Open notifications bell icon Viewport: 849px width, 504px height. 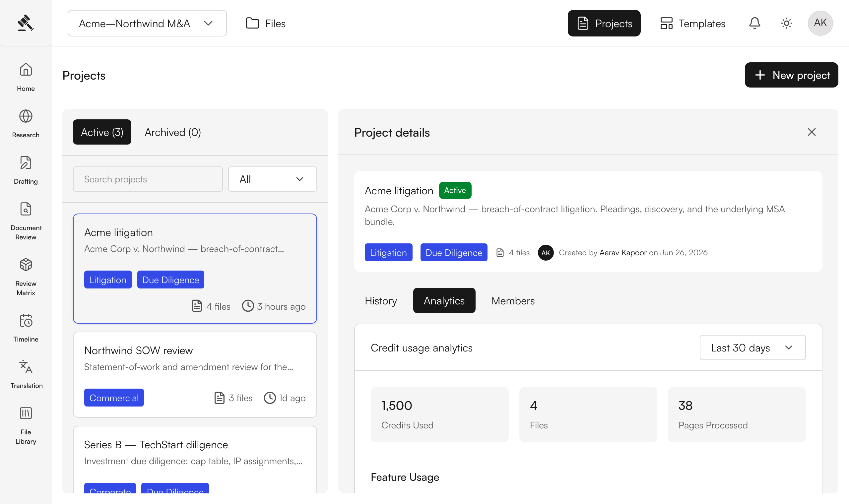coord(754,23)
